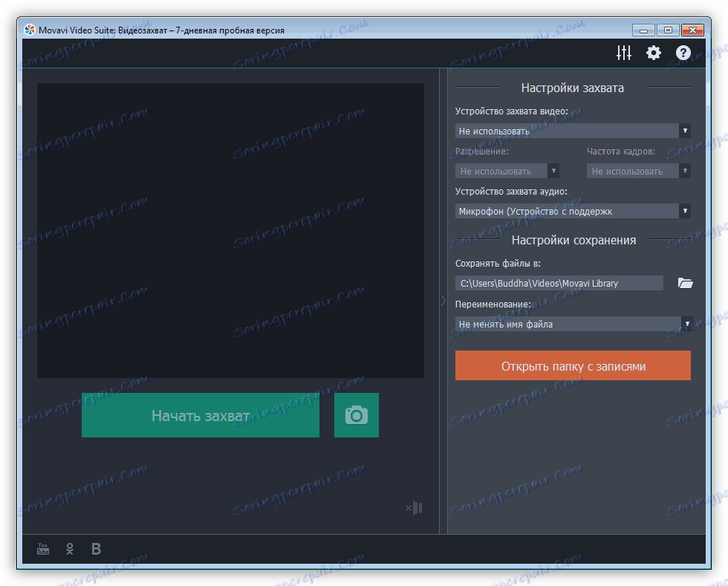728x586 pixels.
Task: Open settings gear icon
Action: (x=653, y=53)
